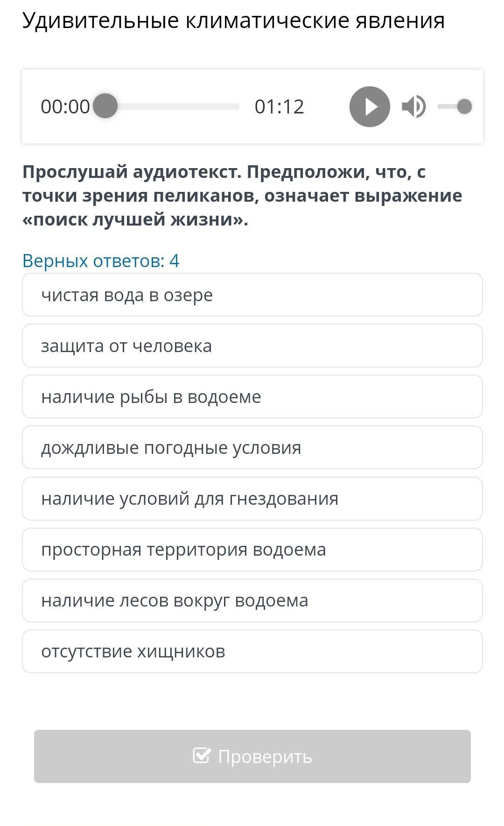Click the audio progress slider handle

coord(105,106)
